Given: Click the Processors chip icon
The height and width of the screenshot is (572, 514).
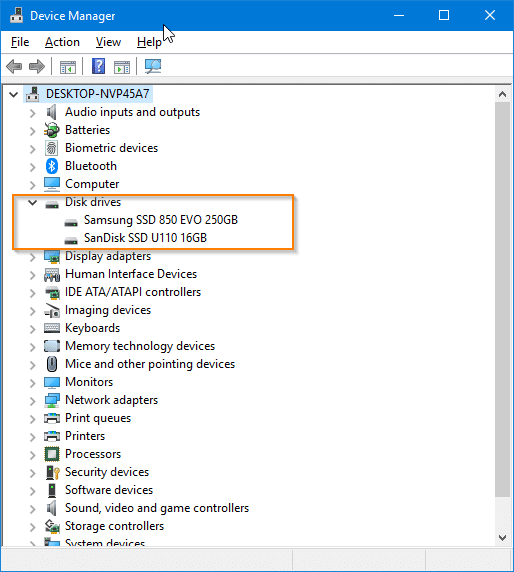Looking at the screenshot, I should click(52, 454).
